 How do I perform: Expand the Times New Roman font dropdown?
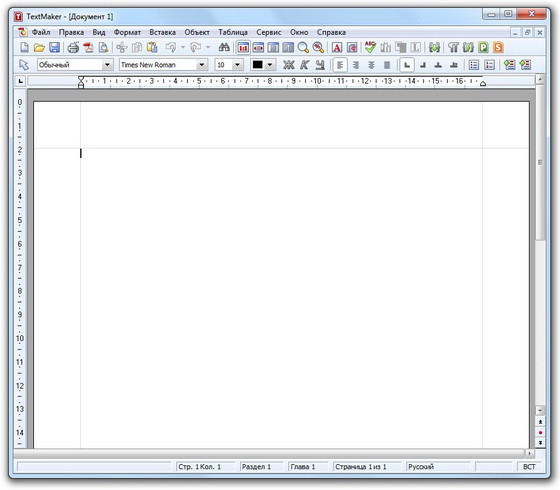click(x=201, y=65)
